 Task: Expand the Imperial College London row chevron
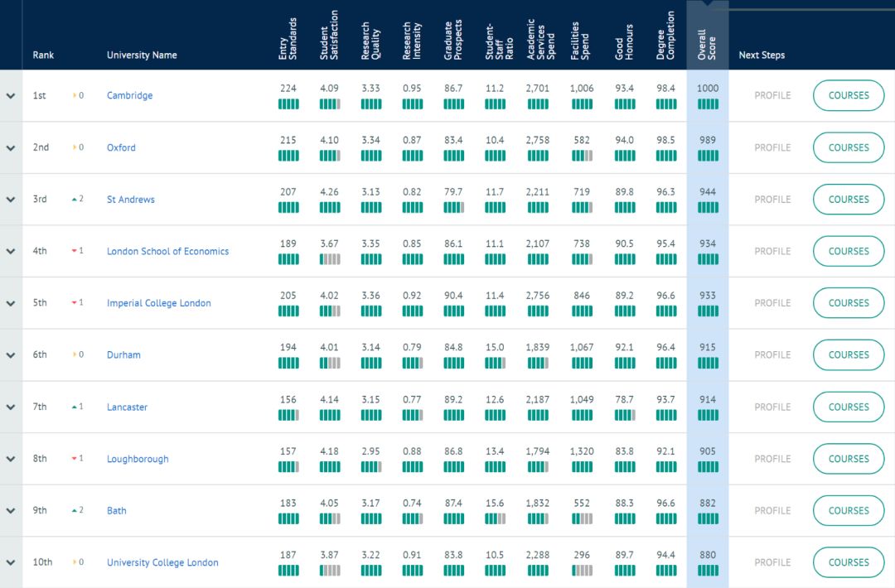[11, 303]
